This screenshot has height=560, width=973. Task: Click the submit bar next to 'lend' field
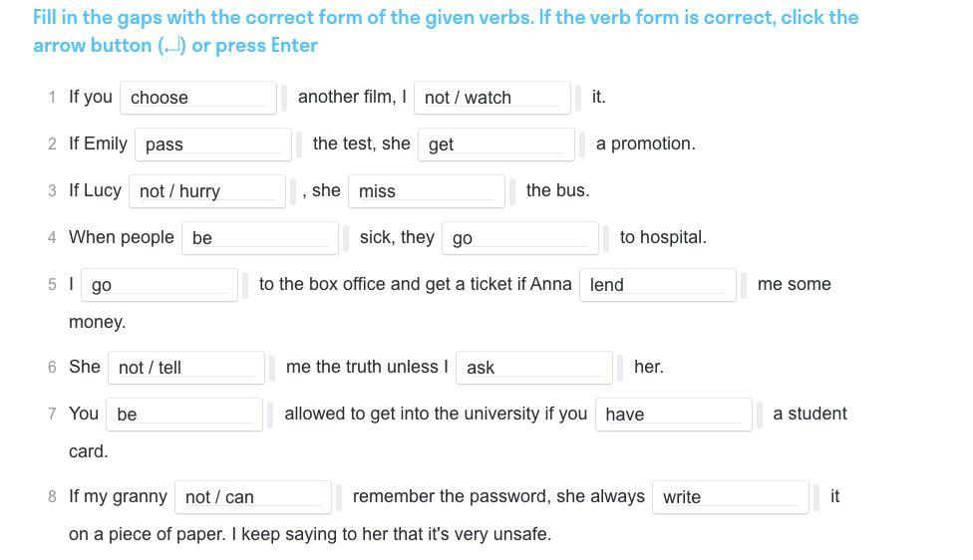coord(745,285)
